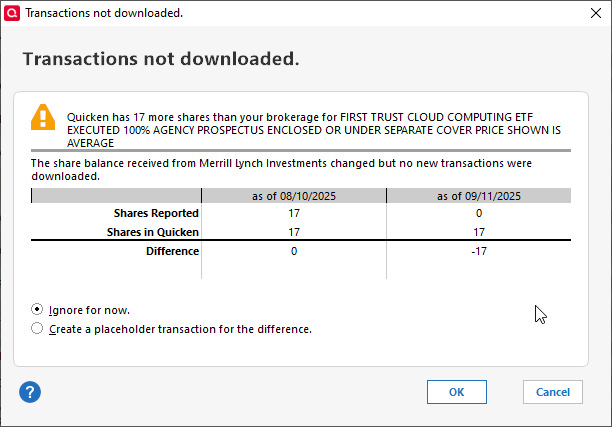Click the "Difference" row label
Viewport: 612px width, 427px height.
pyautogui.click(x=172, y=251)
